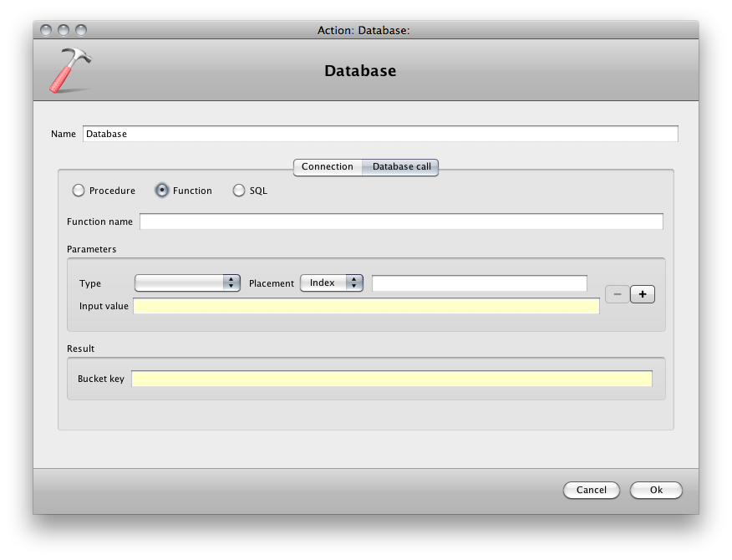Focus the Name text field
Viewport: 732px width, 560px height.
pyautogui.click(x=380, y=134)
